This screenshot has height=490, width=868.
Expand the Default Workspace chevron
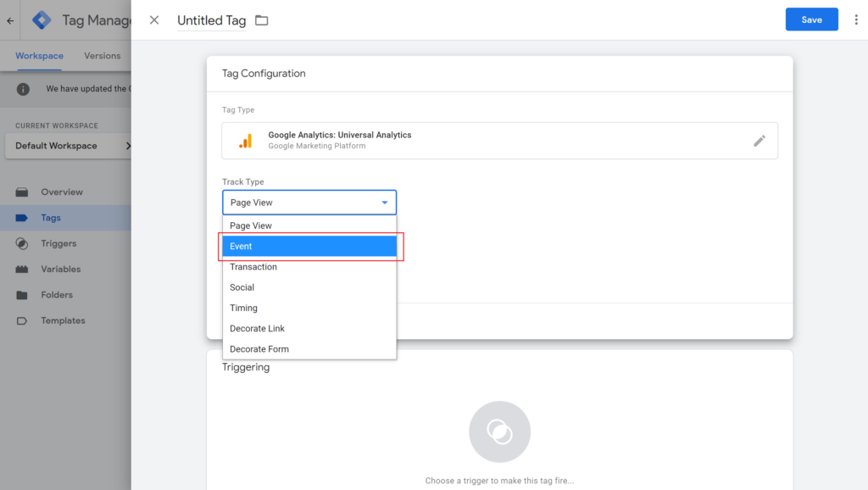128,146
